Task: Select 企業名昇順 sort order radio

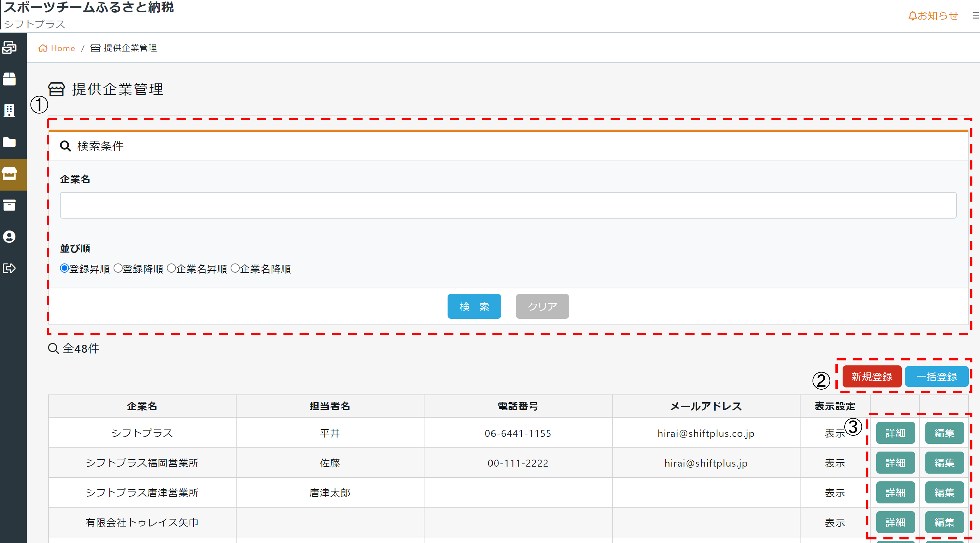Action: tap(171, 268)
